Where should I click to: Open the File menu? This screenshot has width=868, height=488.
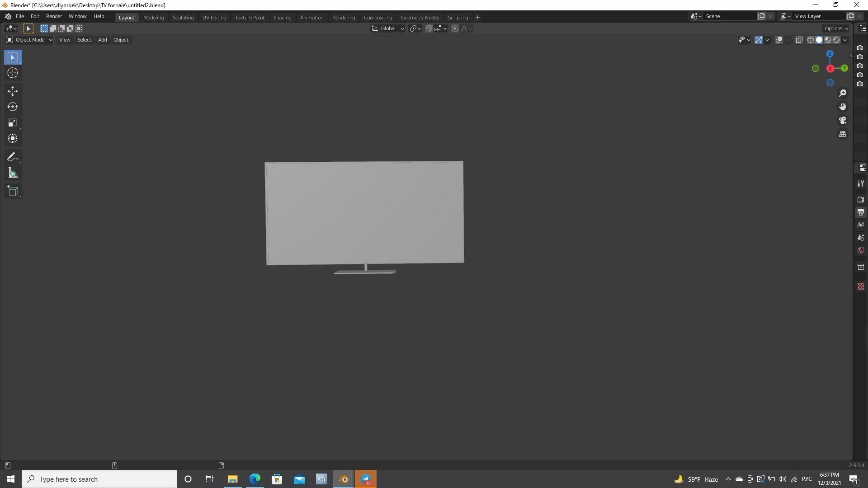click(20, 16)
